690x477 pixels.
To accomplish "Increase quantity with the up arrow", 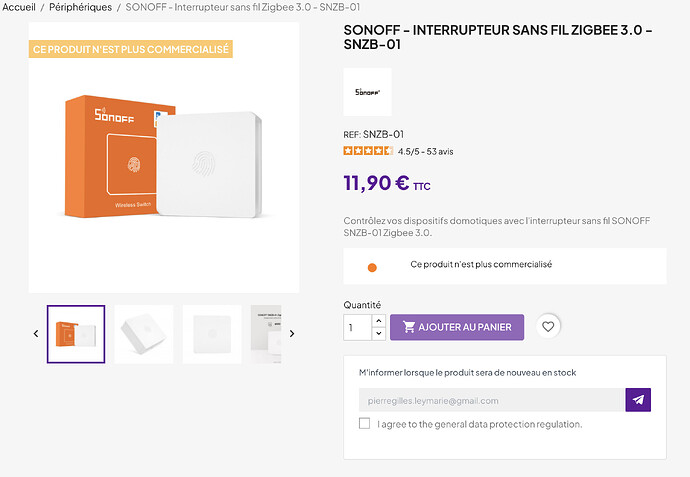I will (378, 321).
